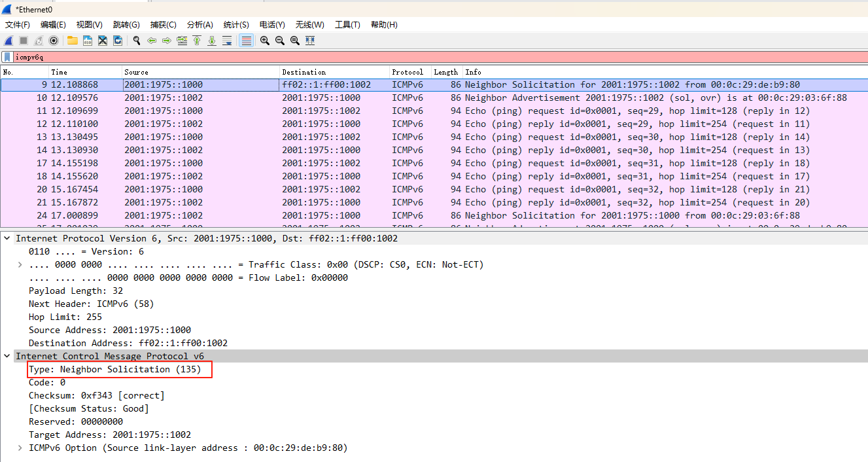Go to a specific packet icon
The height and width of the screenshot is (462, 868).
182,41
